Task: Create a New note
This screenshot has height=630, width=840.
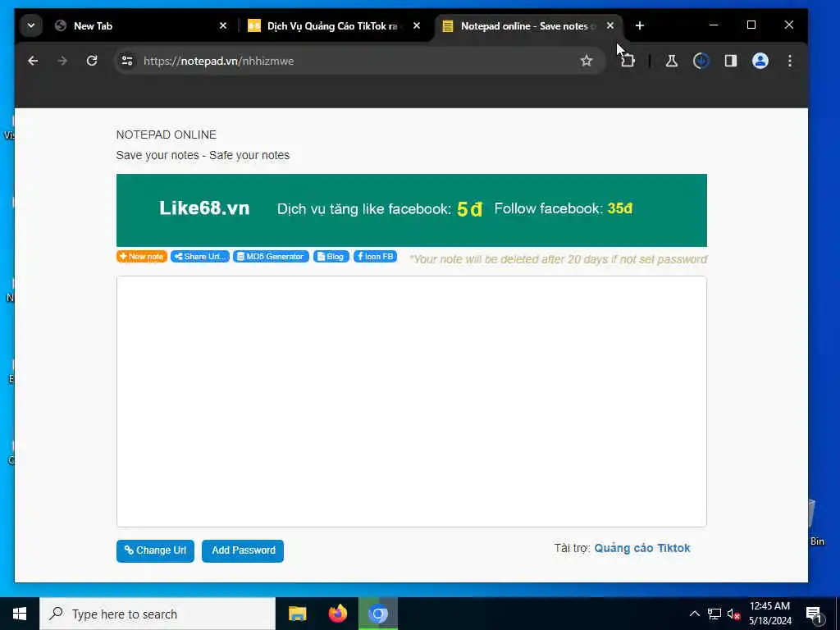Action: point(141,257)
